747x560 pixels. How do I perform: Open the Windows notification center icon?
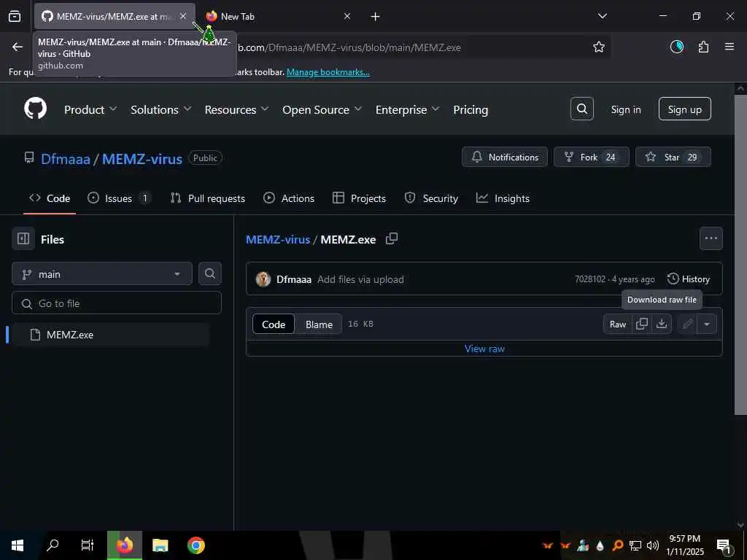click(x=724, y=546)
